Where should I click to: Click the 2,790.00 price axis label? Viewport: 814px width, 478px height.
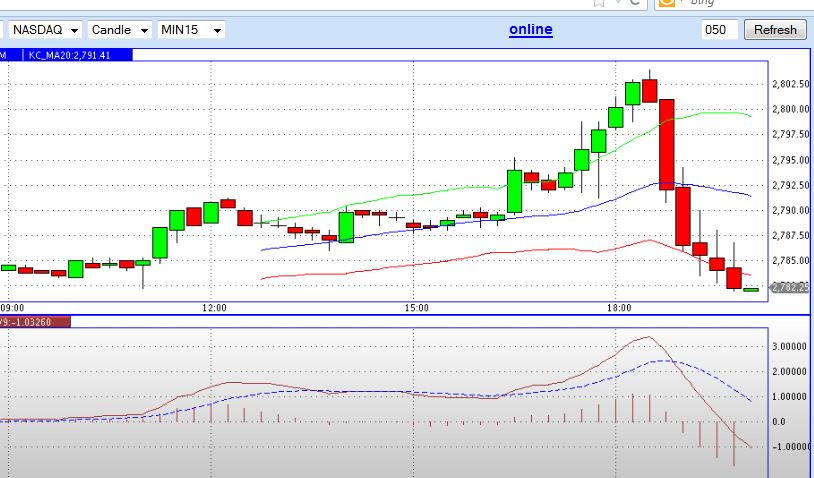pos(791,210)
